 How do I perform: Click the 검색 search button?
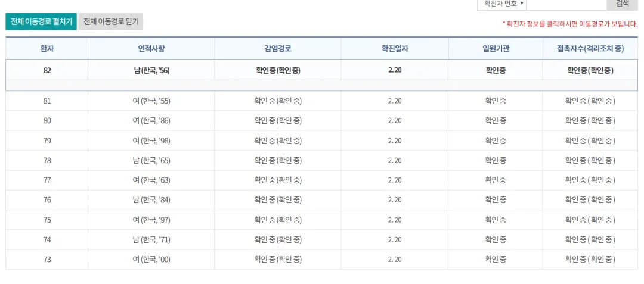(622, 4)
